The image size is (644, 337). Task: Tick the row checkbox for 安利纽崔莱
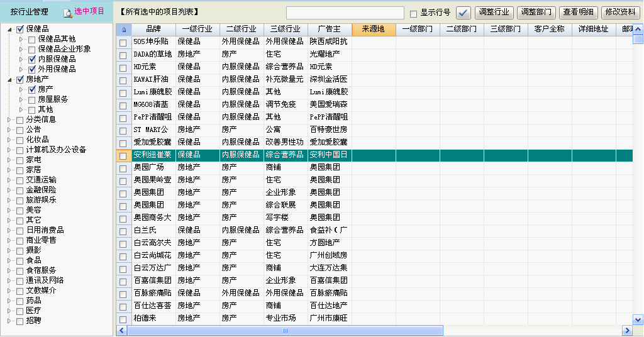tap(123, 156)
